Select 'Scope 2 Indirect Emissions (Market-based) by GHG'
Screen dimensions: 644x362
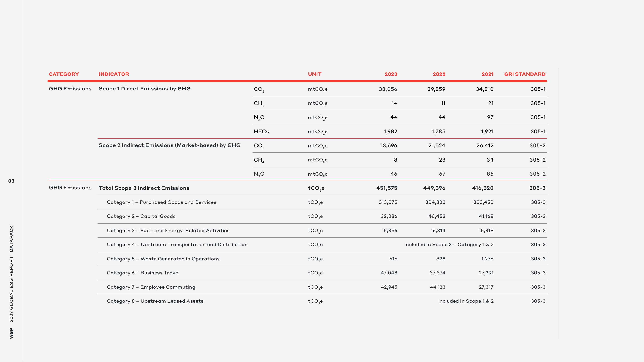(x=169, y=145)
